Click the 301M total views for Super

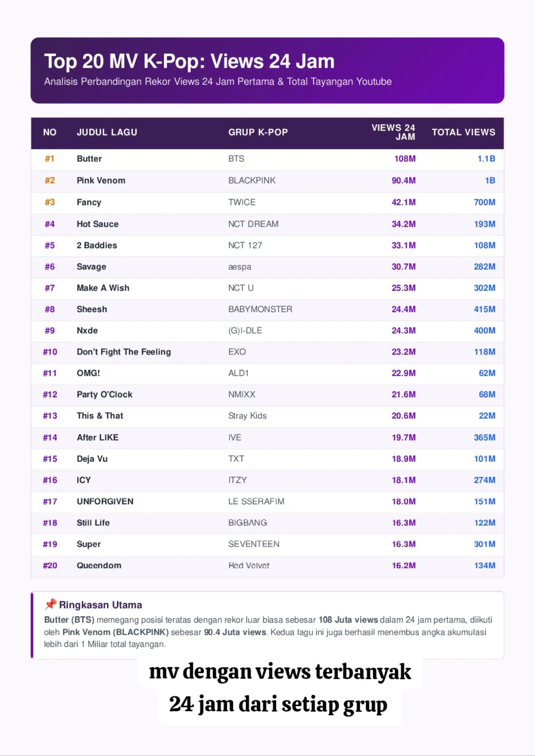485,544
